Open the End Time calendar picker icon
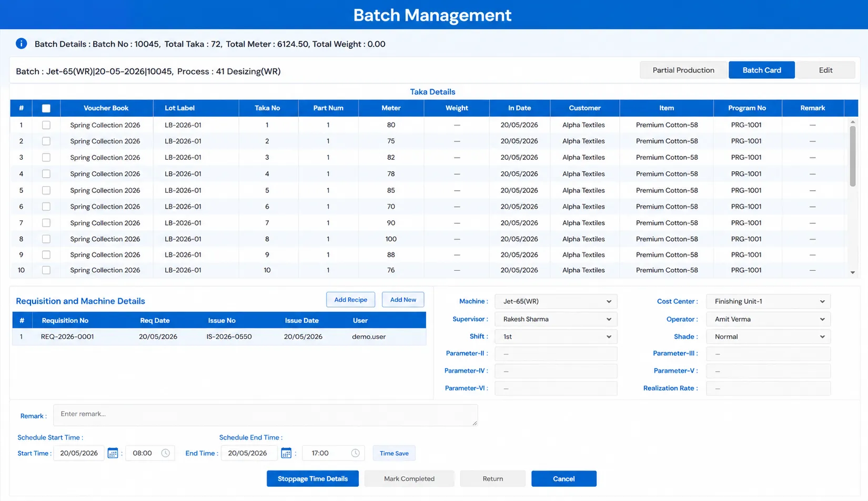This screenshot has width=868, height=501. (286, 453)
